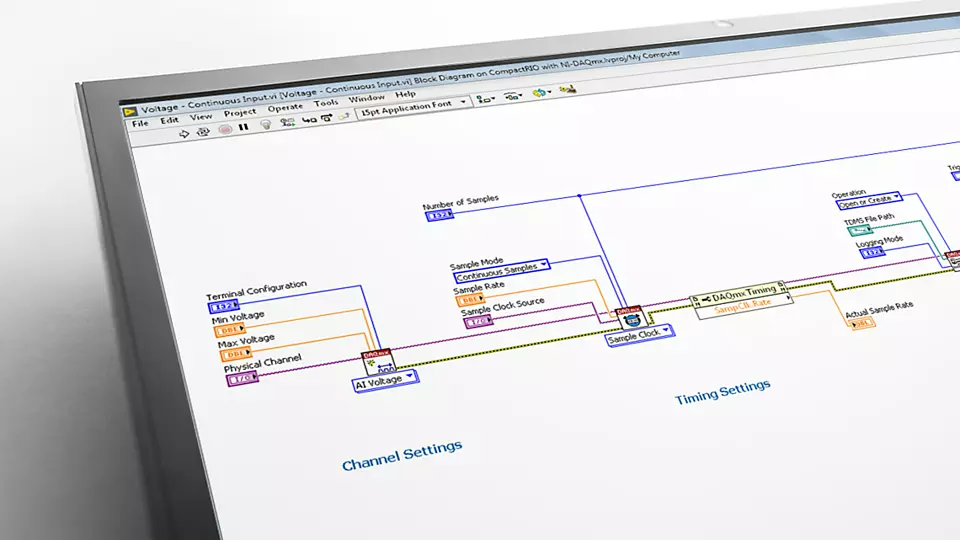Viewport: 960px width, 540px height.
Task: Select the Sample Rate DBL terminal
Action: click(x=471, y=299)
